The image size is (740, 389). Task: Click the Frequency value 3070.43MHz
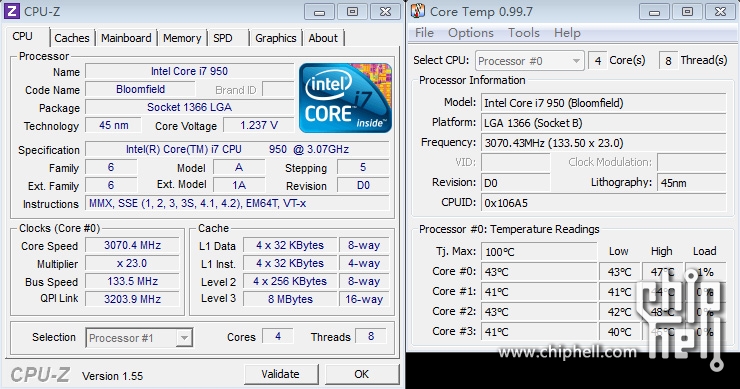[604, 143]
